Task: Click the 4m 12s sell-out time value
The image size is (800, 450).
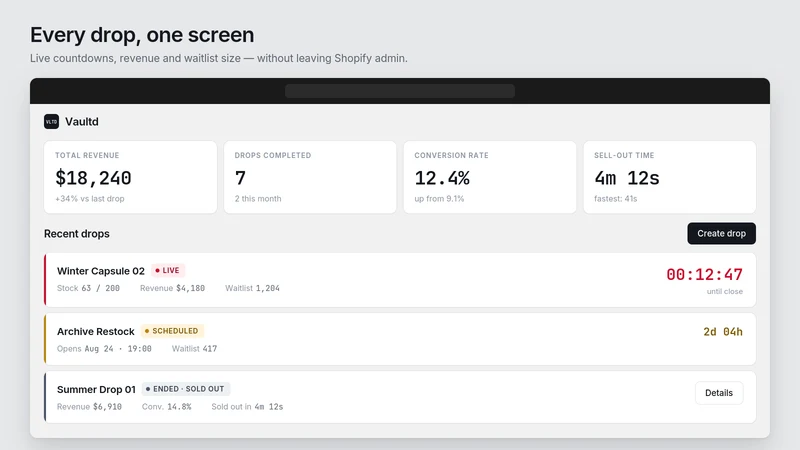Action: tap(627, 178)
